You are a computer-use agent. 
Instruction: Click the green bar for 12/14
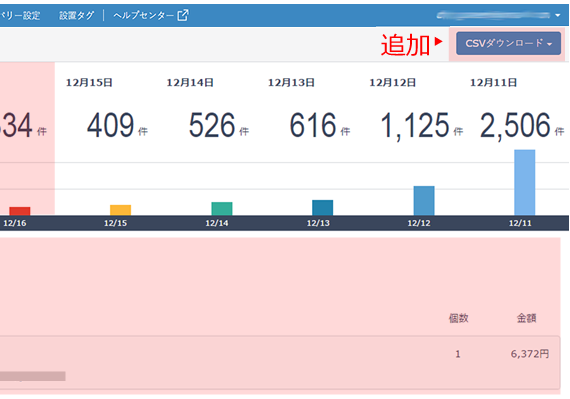click(222, 209)
